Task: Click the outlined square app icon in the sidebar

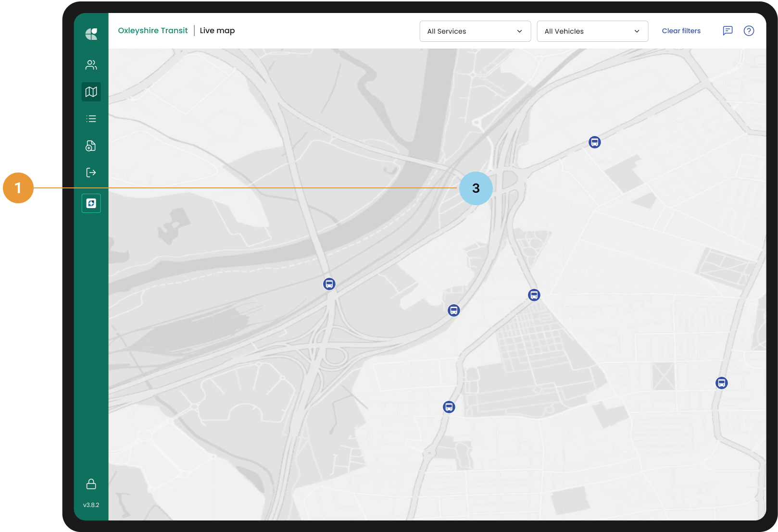Action: coord(91,203)
